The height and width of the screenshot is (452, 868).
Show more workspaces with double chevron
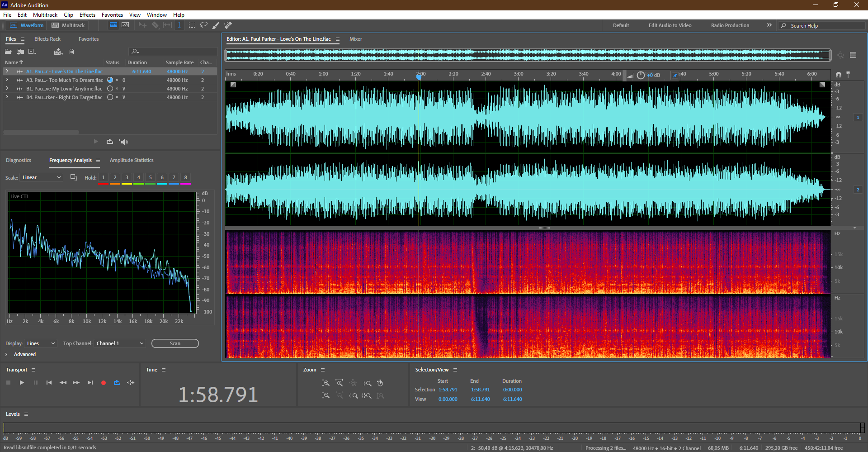pos(769,25)
